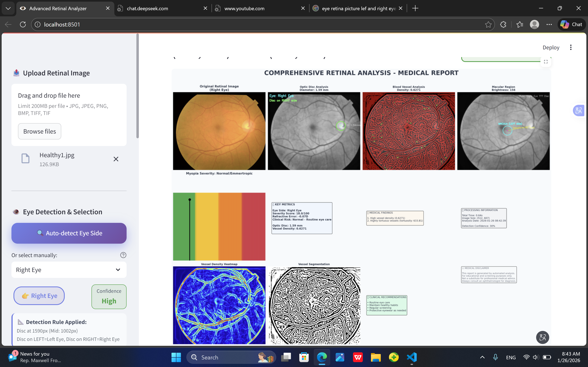588x367 pixels.
Task: Click the floating translate icon at the bottom right
Action: point(542,337)
